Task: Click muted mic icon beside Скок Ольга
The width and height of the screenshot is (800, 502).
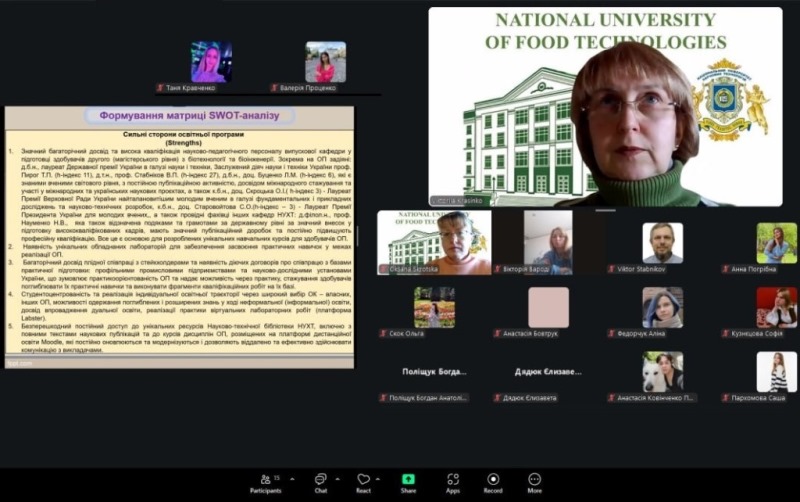Action: [383, 333]
